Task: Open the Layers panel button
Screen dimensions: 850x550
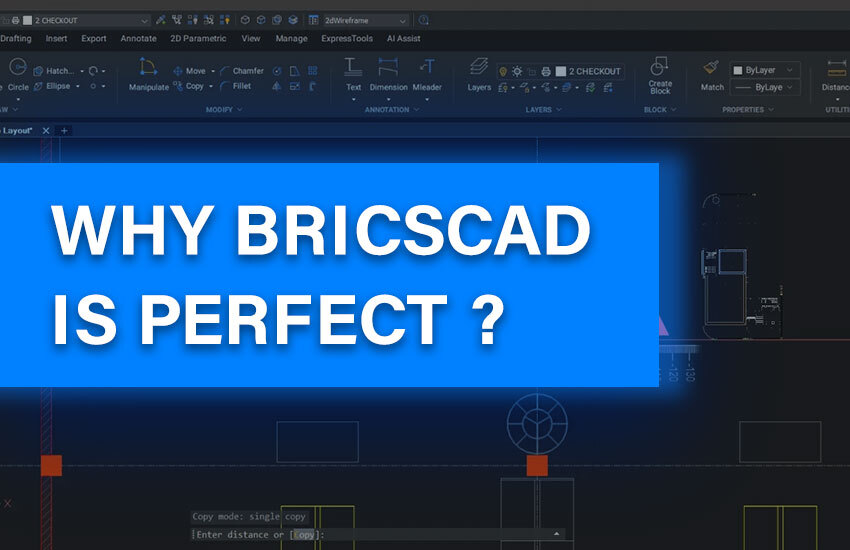Action: 479,75
